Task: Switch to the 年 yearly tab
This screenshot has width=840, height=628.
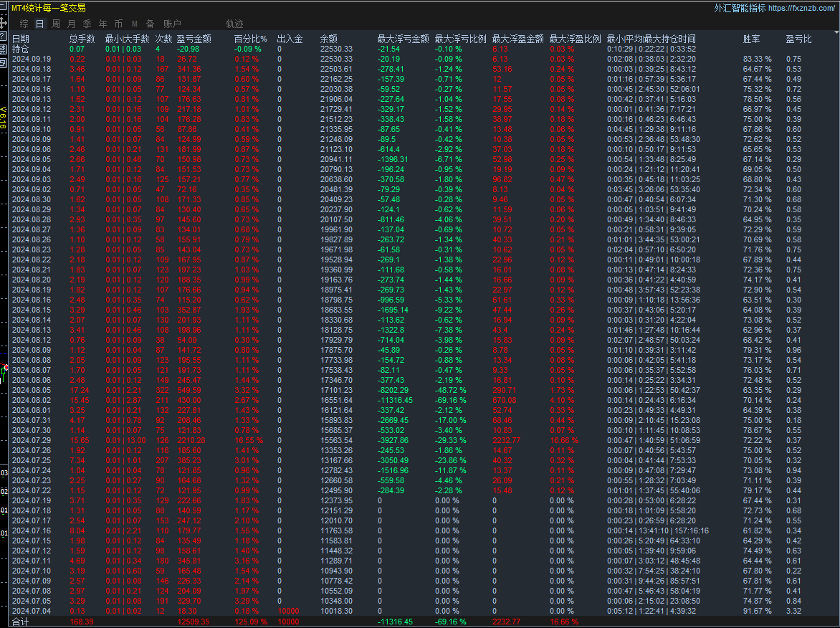Action: pos(103,24)
